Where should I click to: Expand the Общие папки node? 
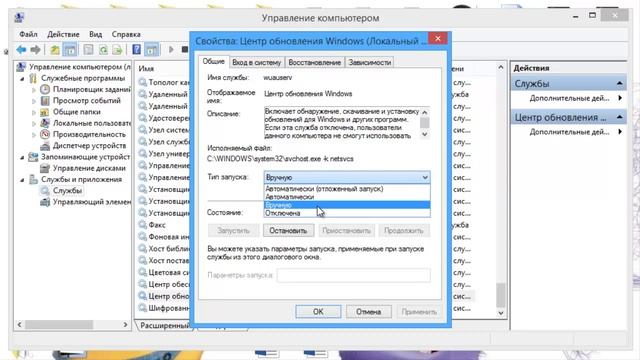click(34, 112)
